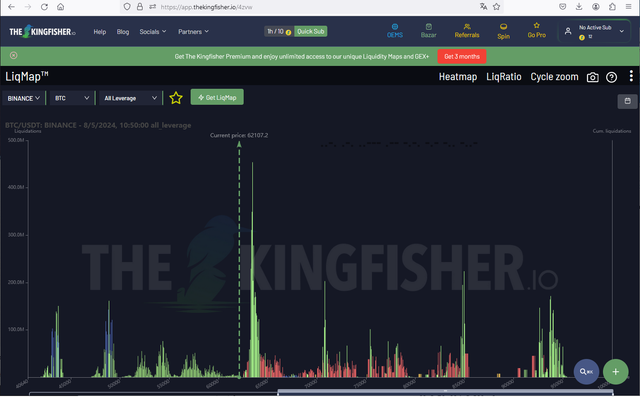Open the Help page
Image resolution: width=640 pixels, height=397 pixels.
coord(100,31)
